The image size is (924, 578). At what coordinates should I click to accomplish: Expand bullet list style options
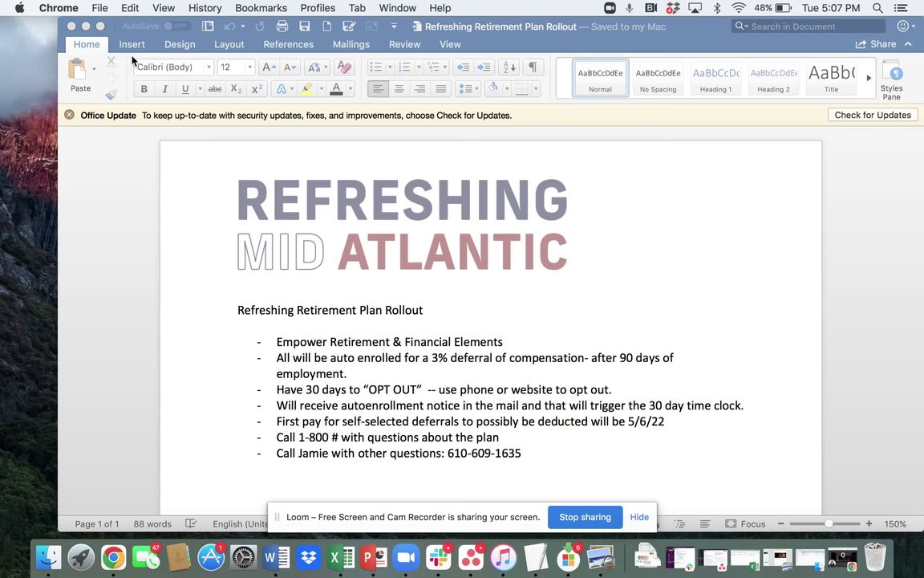(390, 67)
